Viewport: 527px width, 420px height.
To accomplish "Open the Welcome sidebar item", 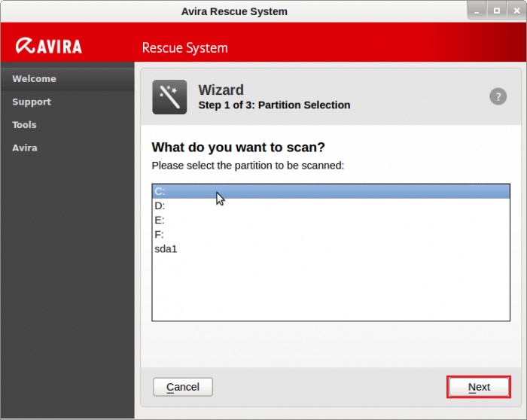I will click(68, 78).
